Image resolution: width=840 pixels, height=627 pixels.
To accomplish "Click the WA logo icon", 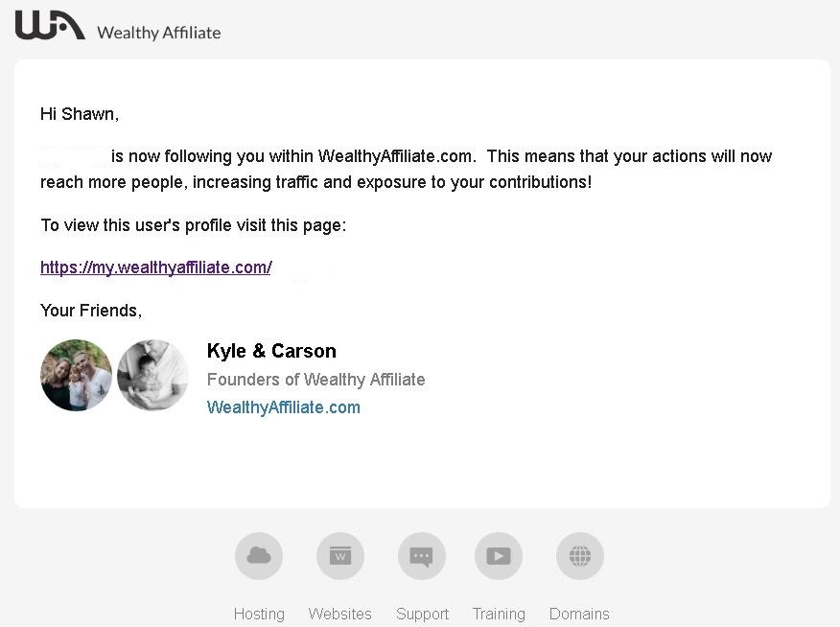I will point(50,25).
